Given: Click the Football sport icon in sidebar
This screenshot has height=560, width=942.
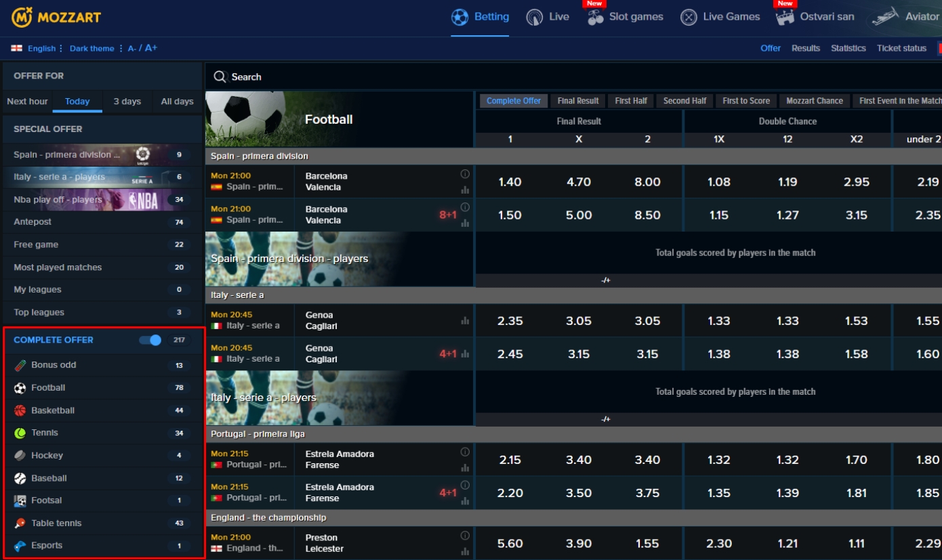Looking at the screenshot, I should click(20, 388).
